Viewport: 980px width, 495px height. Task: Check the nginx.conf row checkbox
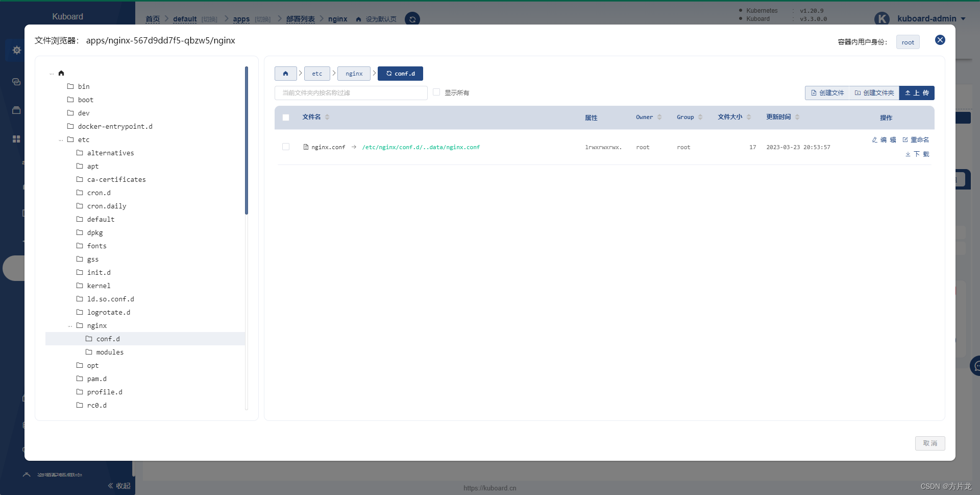(x=286, y=147)
